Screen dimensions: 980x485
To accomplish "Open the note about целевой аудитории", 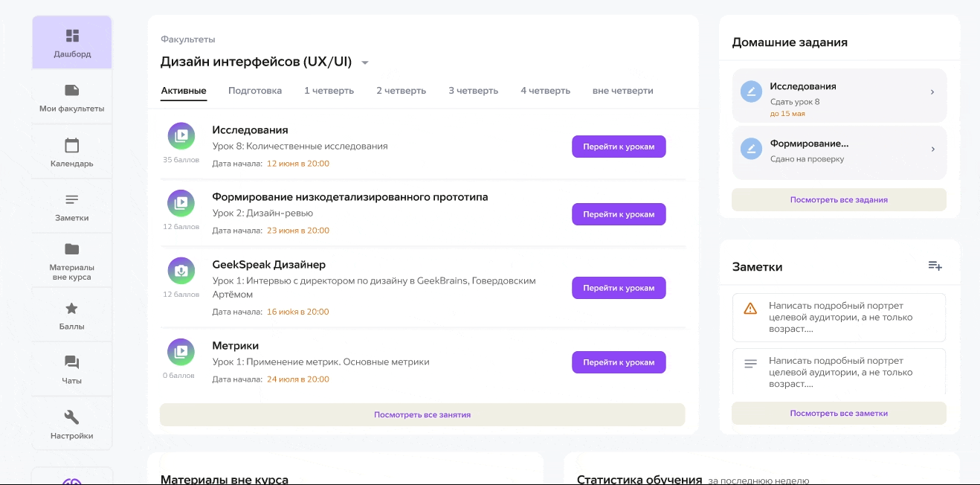I will click(x=839, y=317).
